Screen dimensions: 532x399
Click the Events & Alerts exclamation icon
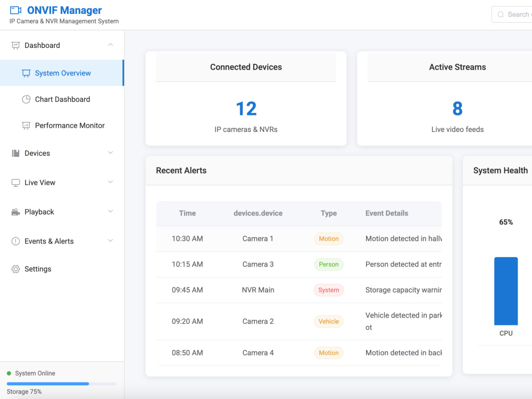[15, 241]
